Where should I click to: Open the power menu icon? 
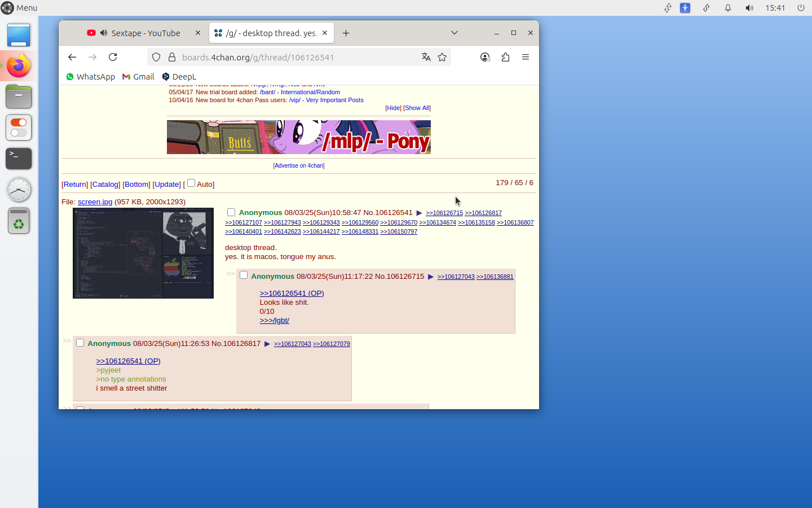tap(801, 8)
